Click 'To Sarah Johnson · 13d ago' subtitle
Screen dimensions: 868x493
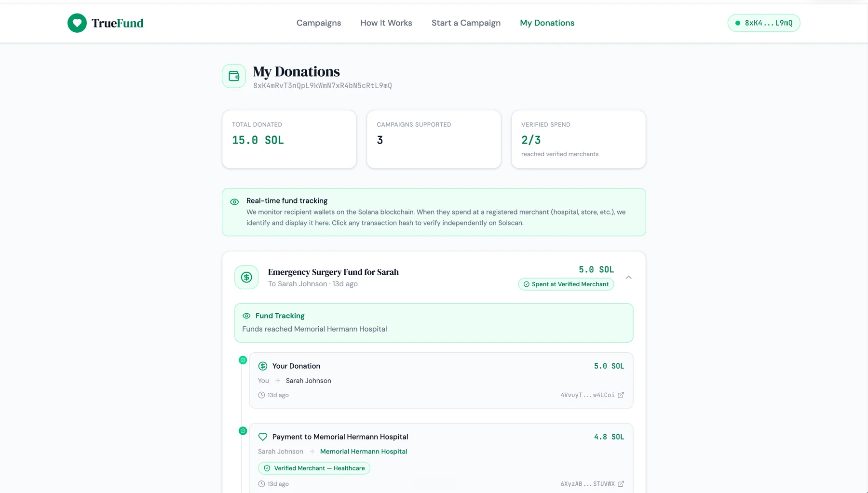[313, 284]
